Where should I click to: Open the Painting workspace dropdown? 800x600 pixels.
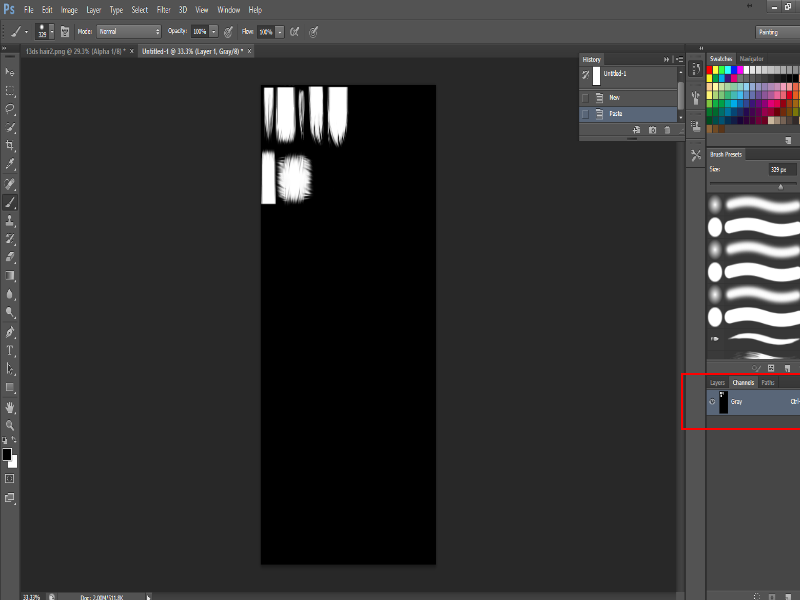coord(778,32)
